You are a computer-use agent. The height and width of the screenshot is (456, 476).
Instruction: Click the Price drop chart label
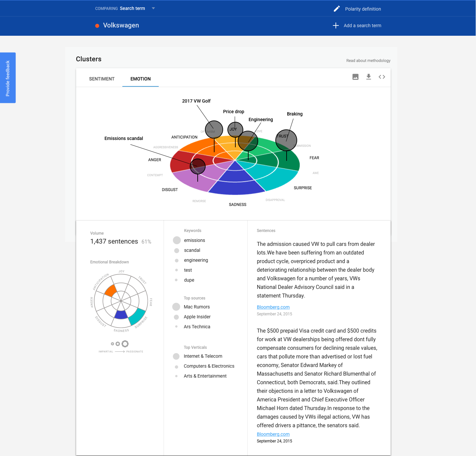(234, 112)
